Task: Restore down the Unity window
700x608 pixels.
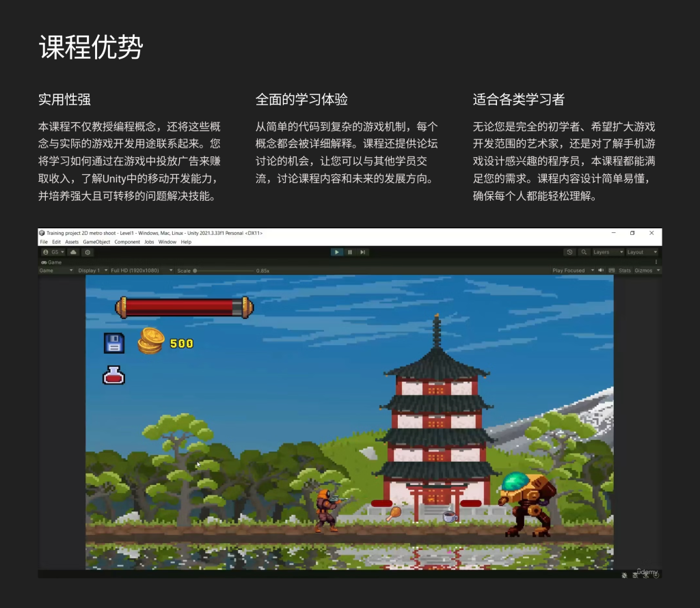Action: point(632,233)
